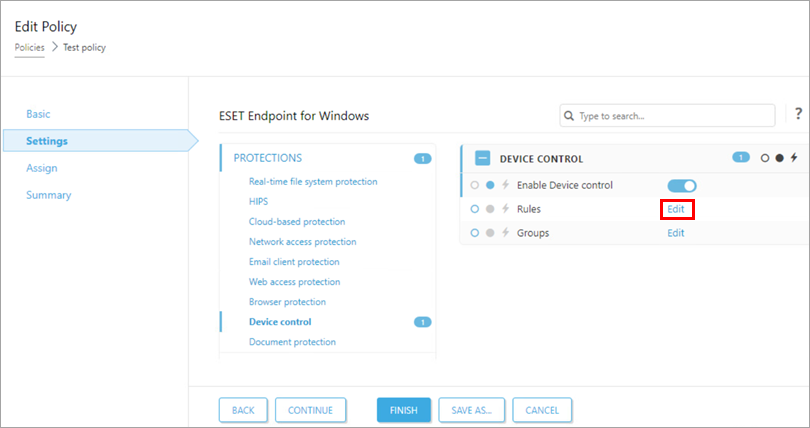Expand the Protections category

pyautogui.click(x=267, y=158)
